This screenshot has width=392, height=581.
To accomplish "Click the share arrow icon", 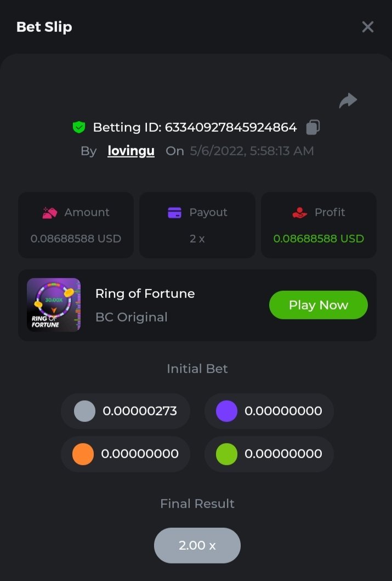I will (348, 100).
